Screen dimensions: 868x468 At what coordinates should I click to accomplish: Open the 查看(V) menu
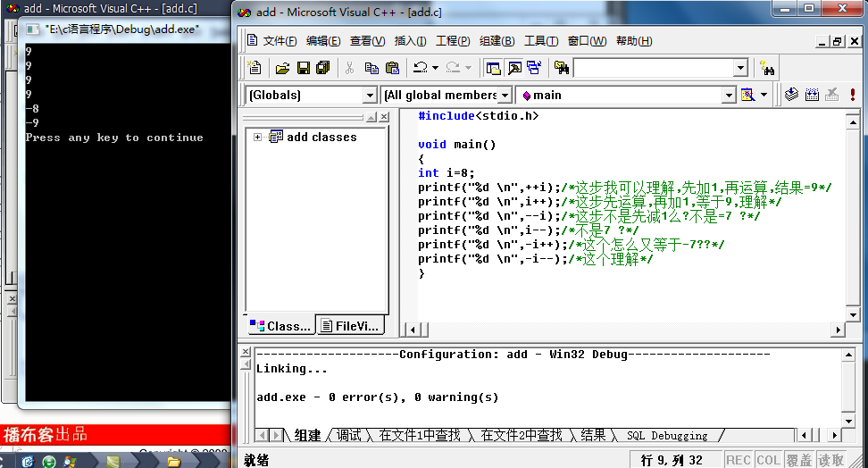coord(367,41)
